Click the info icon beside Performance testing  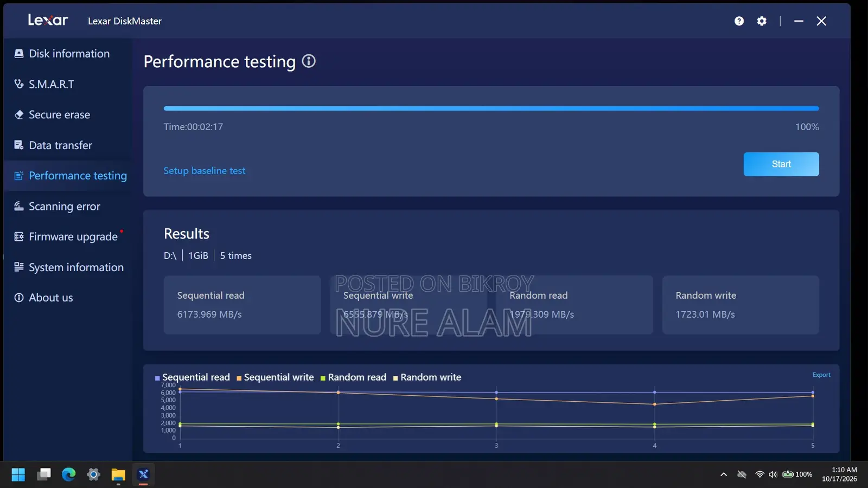(x=309, y=61)
